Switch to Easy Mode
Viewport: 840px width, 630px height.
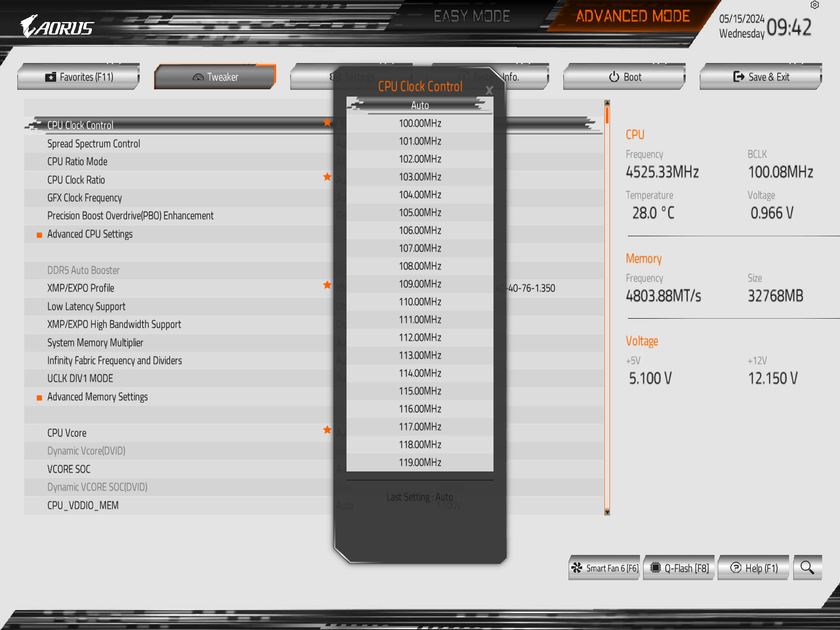(472, 16)
